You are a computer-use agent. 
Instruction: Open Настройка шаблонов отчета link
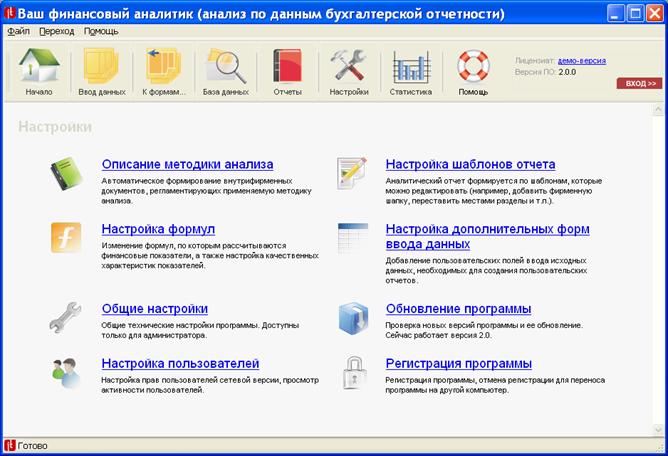tap(470, 164)
